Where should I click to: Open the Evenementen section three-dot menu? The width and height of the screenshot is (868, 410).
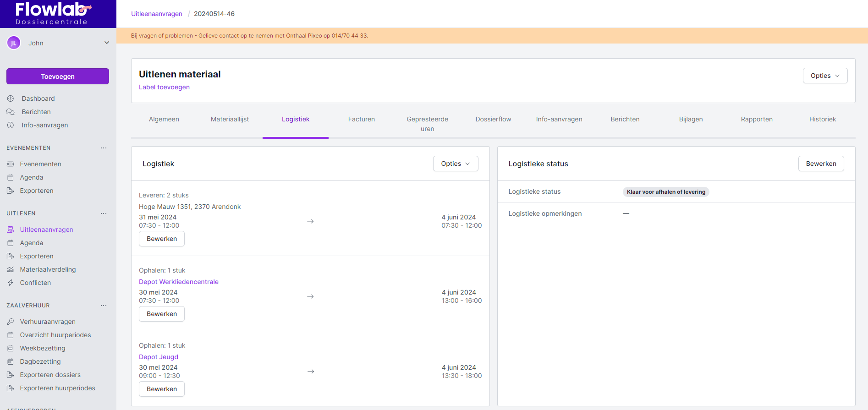(x=104, y=148)
